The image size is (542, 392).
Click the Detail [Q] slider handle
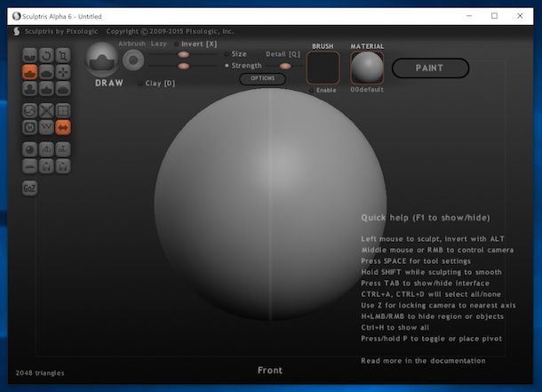point(285,66)
